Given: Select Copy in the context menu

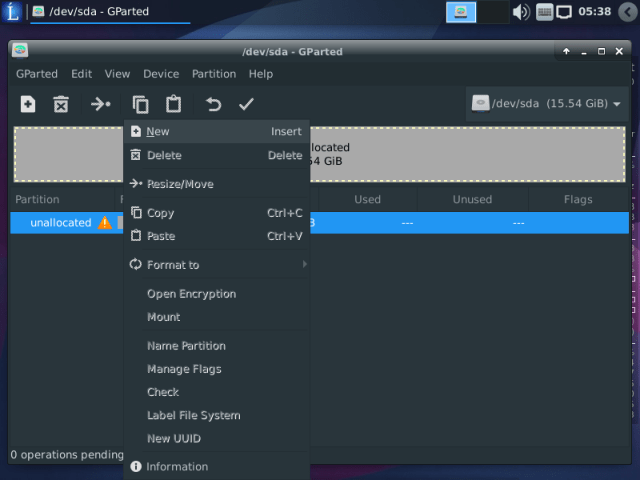Looking at the screenshot, I should (217, 213).
